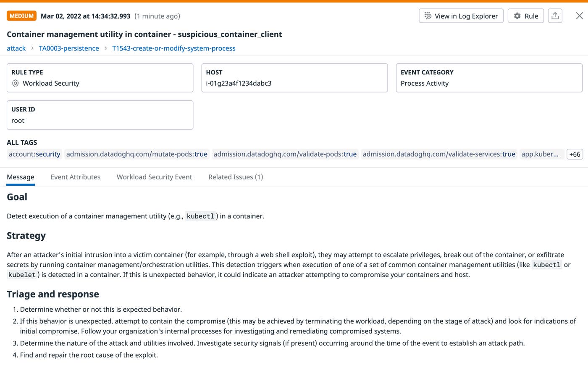The width and height of the screenshot is (588, 368).
Task: Click the Rule button
Action: point(525,16)
